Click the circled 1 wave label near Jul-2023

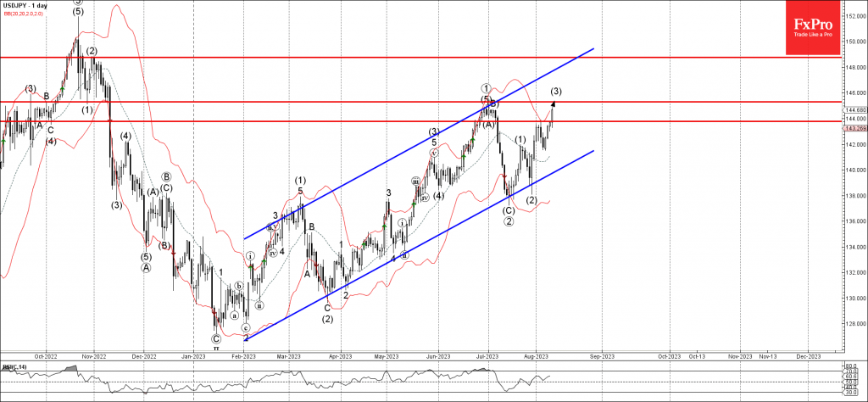point(485,87)
